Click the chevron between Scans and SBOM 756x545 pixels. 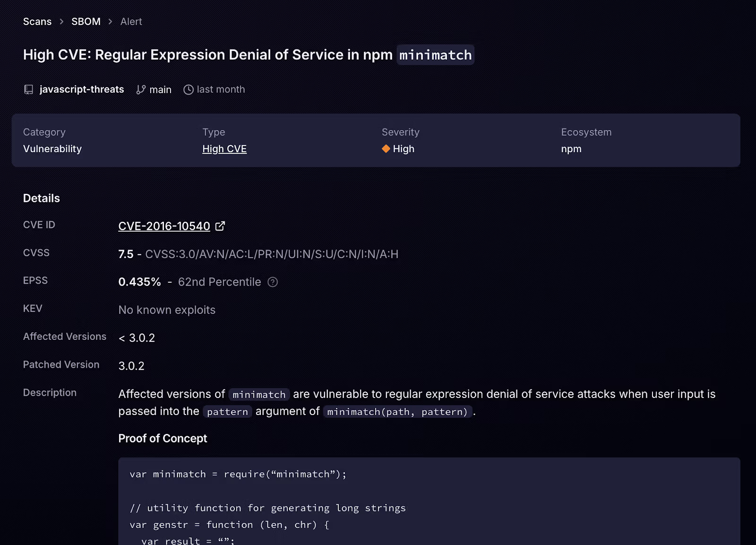click(x=61, y=22)
